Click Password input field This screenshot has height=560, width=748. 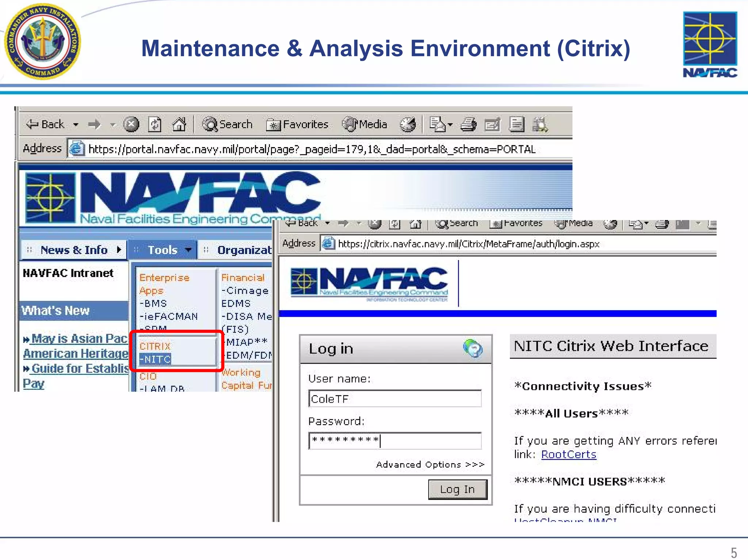pyautogui.click(x=395, y=441)
